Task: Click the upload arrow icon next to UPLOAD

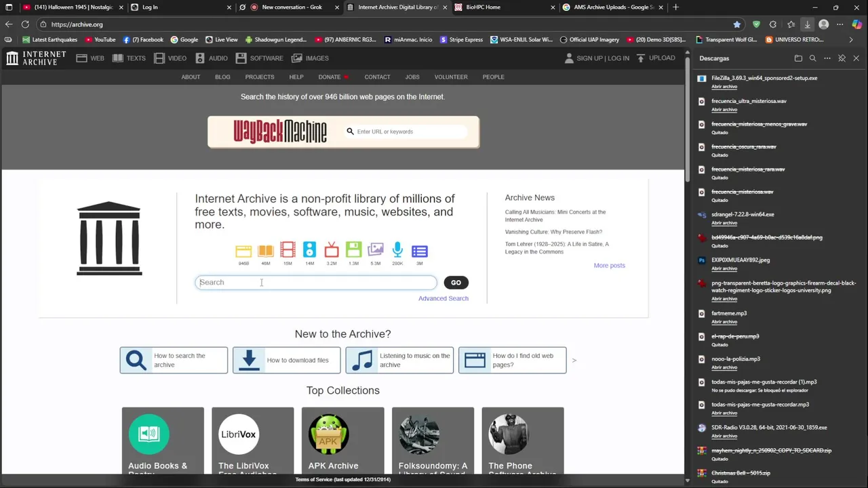Action: point(641,58)
